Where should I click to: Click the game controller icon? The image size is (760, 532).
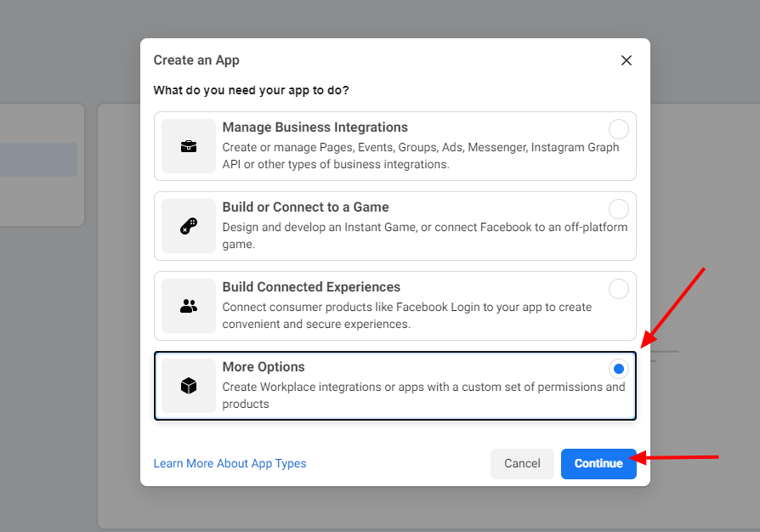pyautogui.click(x=189, y=226)
